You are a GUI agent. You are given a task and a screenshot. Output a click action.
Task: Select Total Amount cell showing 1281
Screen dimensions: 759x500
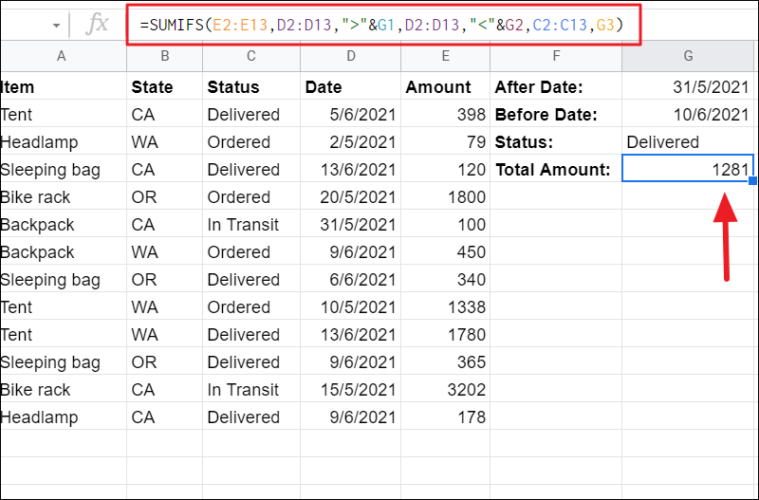pyautogui.click(x=688, y=168)
